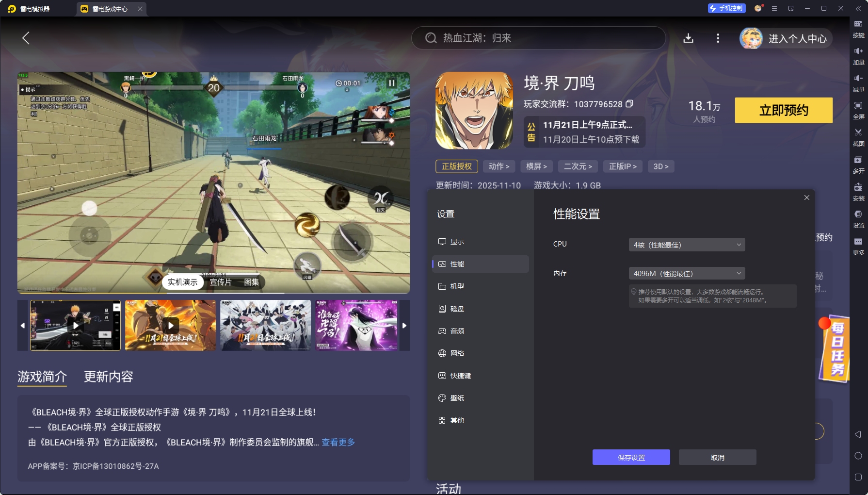Select 音频 in settings menu

481,331
